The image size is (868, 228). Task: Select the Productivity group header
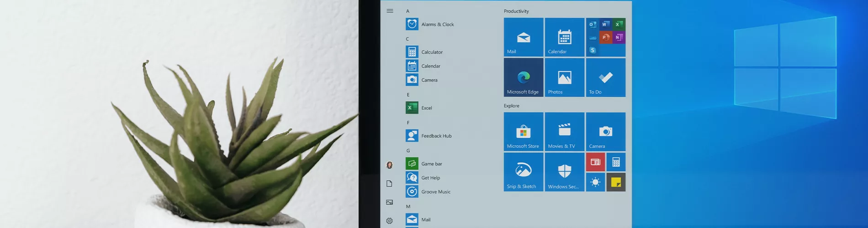(516, 11)
